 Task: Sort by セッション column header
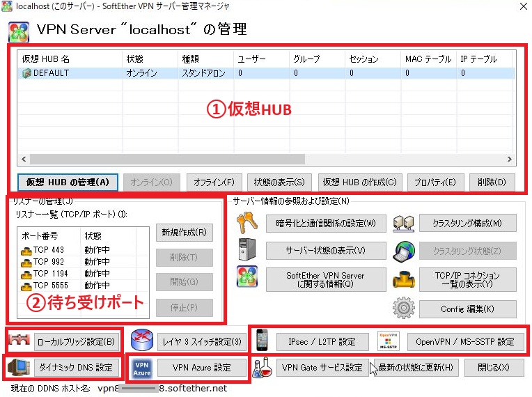point(373,59)
